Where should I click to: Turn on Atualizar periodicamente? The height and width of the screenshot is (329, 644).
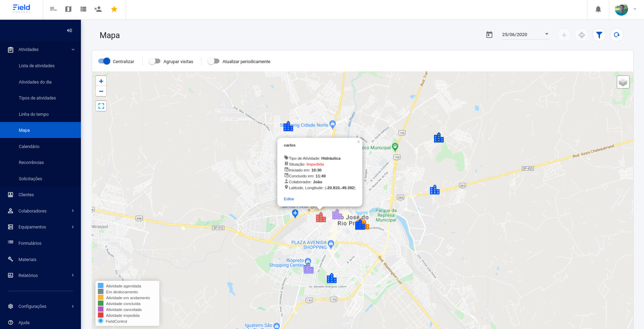(x=214, y=61)
